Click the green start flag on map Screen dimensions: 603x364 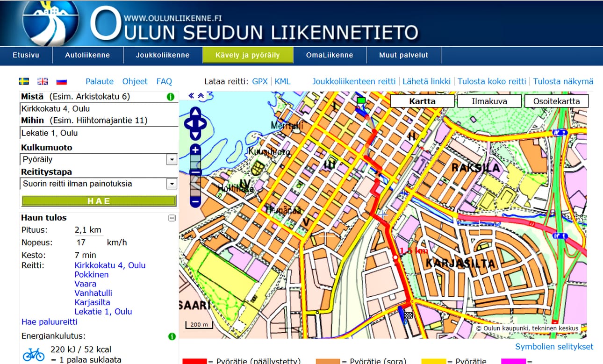tap(360, 100)
